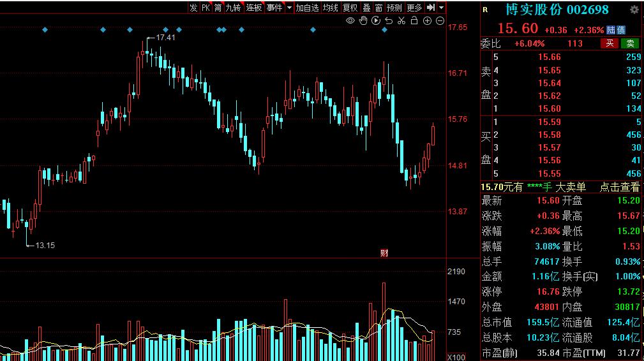This screenshot has width=644, height=361.
Task: Open the 复权 adjustment menu
Action: 350,8
